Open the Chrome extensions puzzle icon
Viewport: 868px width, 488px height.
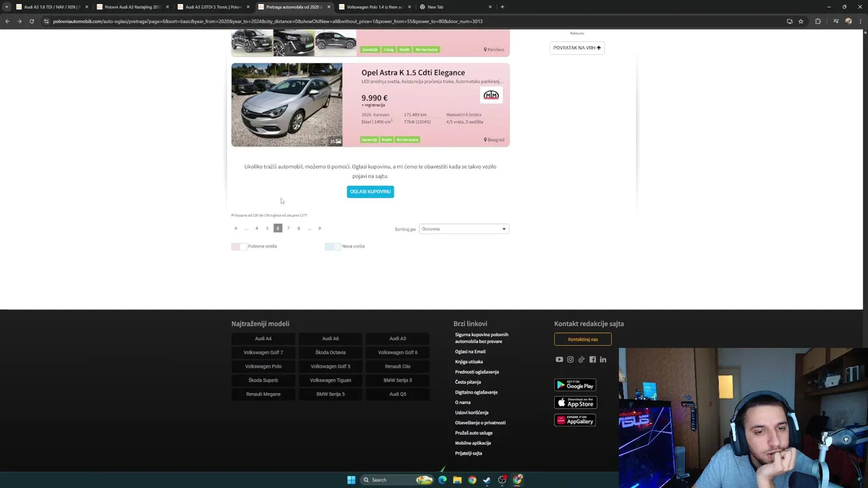click(x=818, y=21)
